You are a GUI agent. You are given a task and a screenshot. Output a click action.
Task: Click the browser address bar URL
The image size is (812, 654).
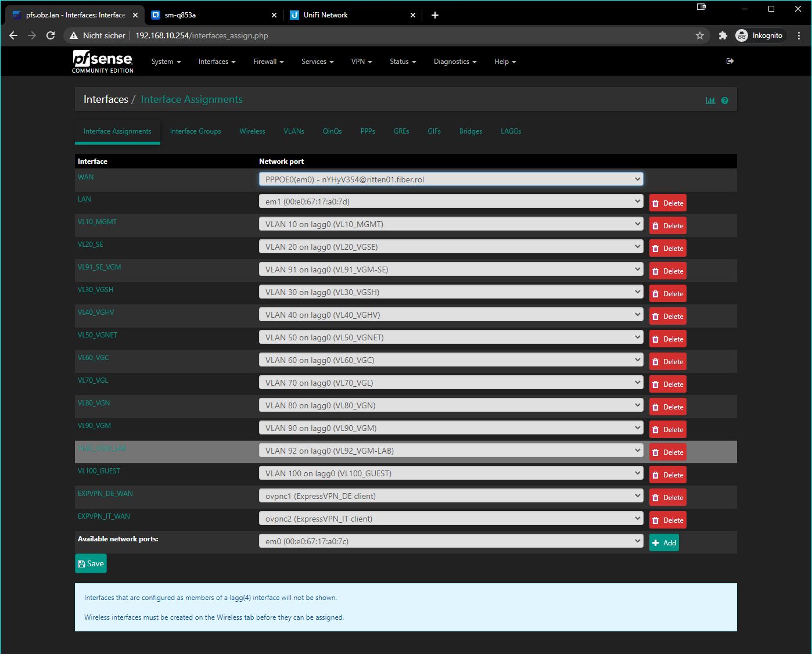tap(202, 35)
